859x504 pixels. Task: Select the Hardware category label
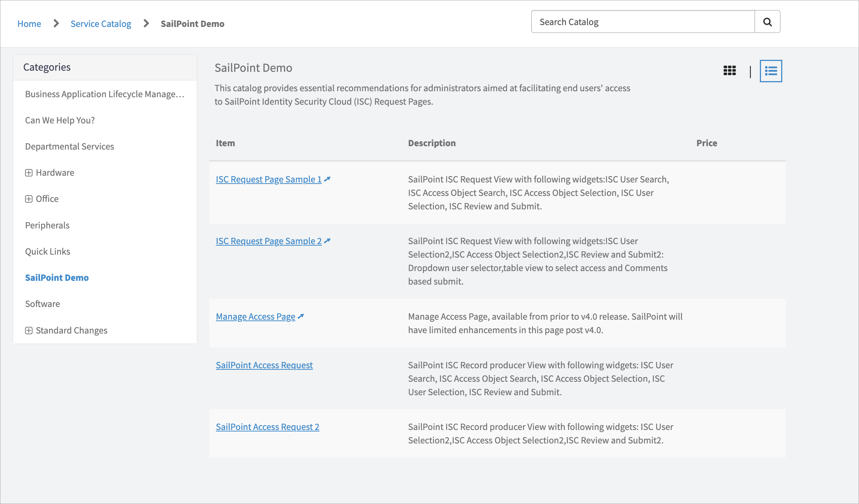[x=55, y=172]
